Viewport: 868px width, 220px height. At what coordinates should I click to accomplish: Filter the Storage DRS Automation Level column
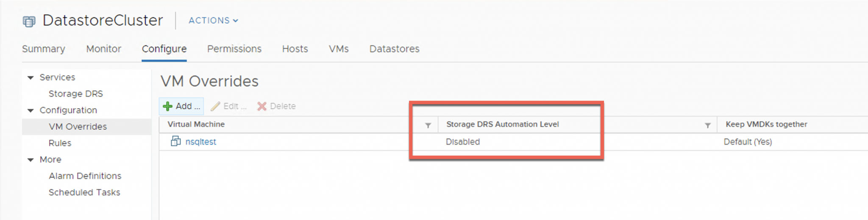(x=707, y=125)
